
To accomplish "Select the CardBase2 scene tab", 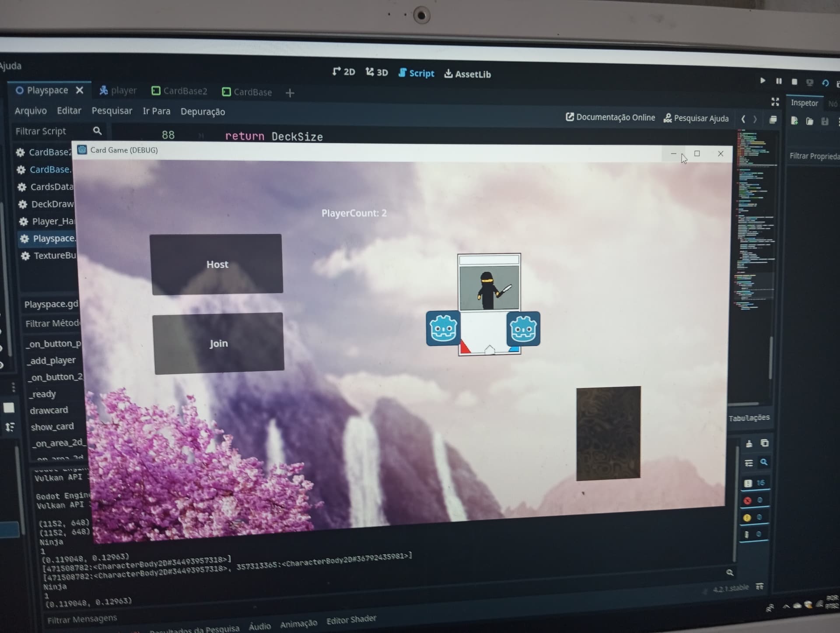I will tap(179, 91).
